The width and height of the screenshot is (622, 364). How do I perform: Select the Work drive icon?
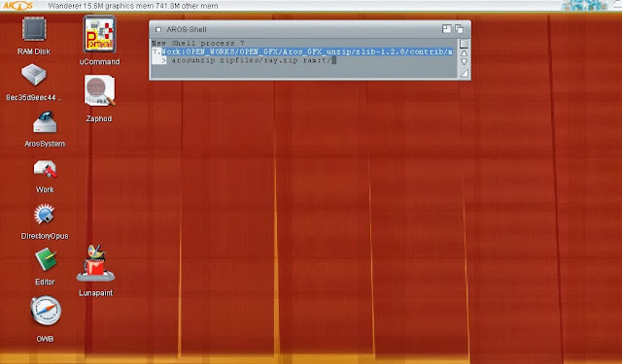point(45,169)
